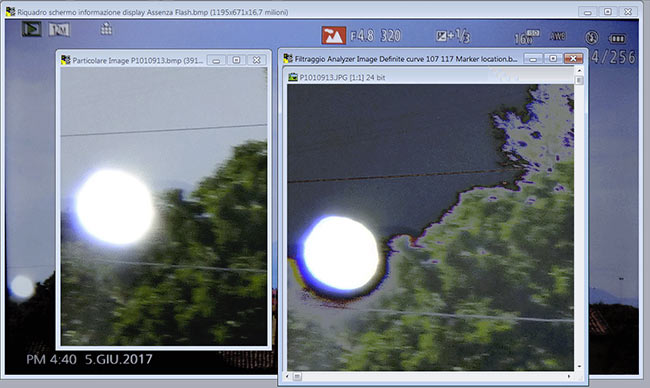Click the vertical scrollbar thumb in Filtraggio window
The width and height of the screenshot is (650, 388).
point(579,80)
